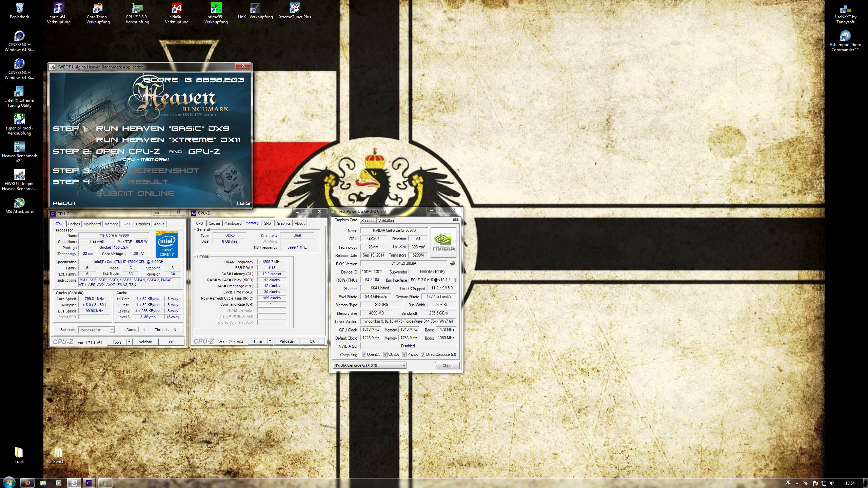Viewport: 868px width, 488px height.
Task: Click the Firefox icon in the taskbar
Action: pyautogui.click(x=27, y=483)
